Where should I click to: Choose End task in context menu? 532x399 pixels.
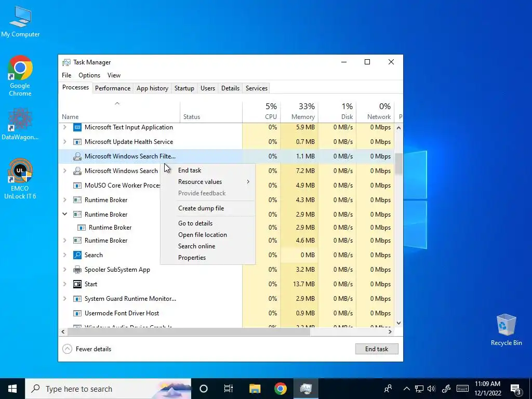[208, 170]
